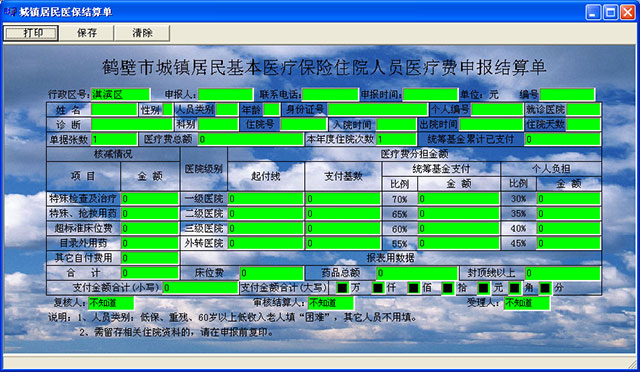The width and height of the screenshot is (640, 372).
Task: Click the 特殊、抢救用药 amount field
Action: (150, 213)
